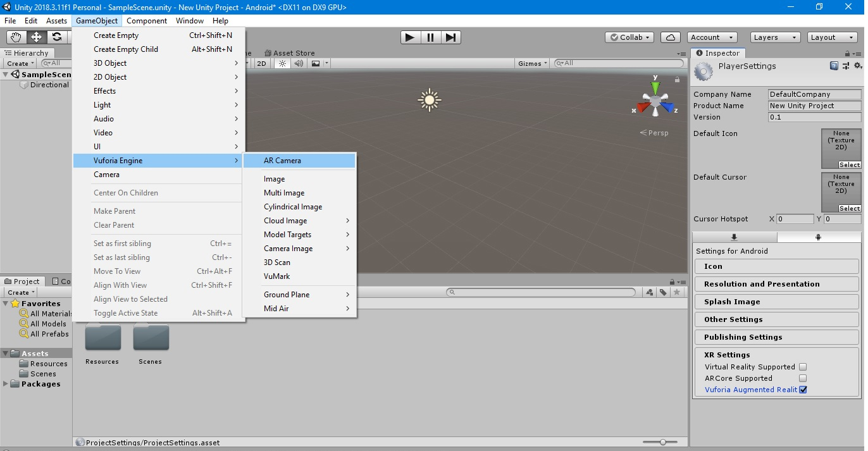Expand Publishing Settings section

click(x=777, y=337)
